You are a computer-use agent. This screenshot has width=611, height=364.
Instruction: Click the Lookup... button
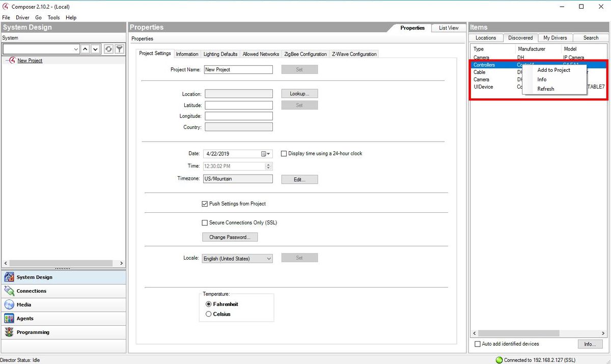299,94
